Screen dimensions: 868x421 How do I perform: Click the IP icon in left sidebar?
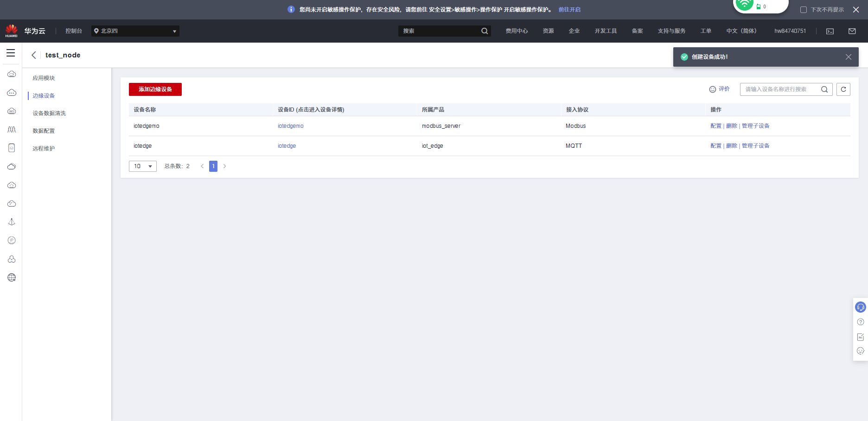[x=12, y=240]
